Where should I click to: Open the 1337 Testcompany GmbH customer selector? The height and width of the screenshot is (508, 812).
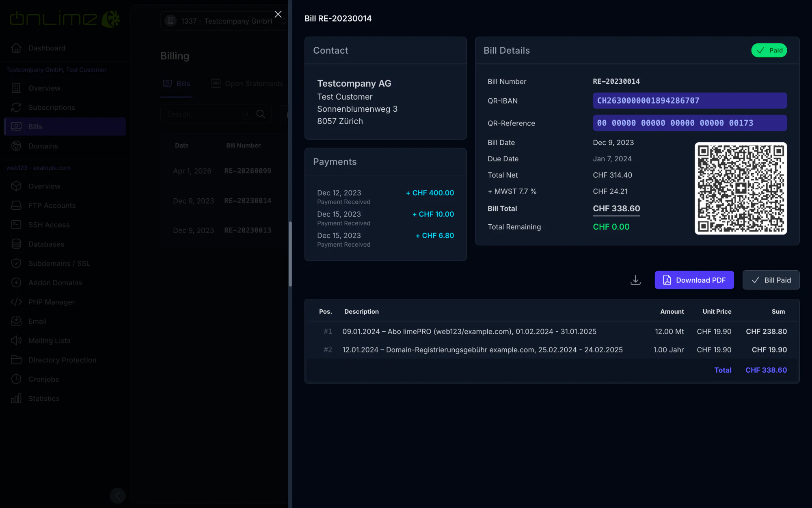tap(224, 21)
